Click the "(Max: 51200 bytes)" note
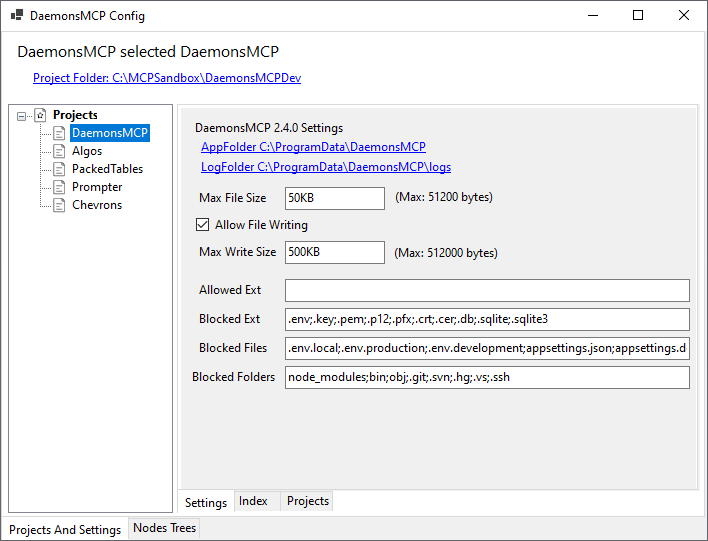The width and height of the screenshot is (708, 541). [444, 197]
